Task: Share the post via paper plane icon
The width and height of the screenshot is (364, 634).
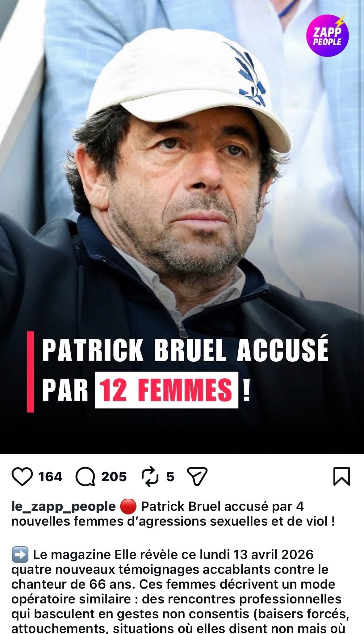Action: 197,477
